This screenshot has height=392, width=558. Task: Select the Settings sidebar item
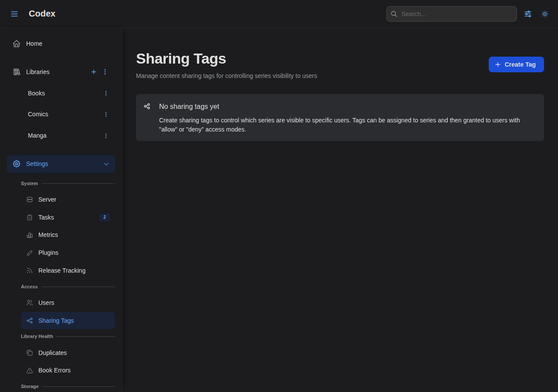click(x=61, y=164)
